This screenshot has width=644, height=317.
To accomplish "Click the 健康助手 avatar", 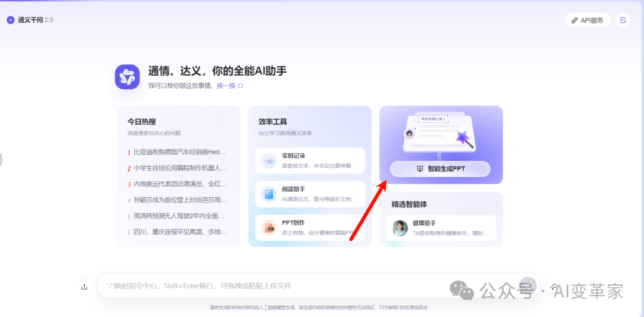I will tap(400, 228).
